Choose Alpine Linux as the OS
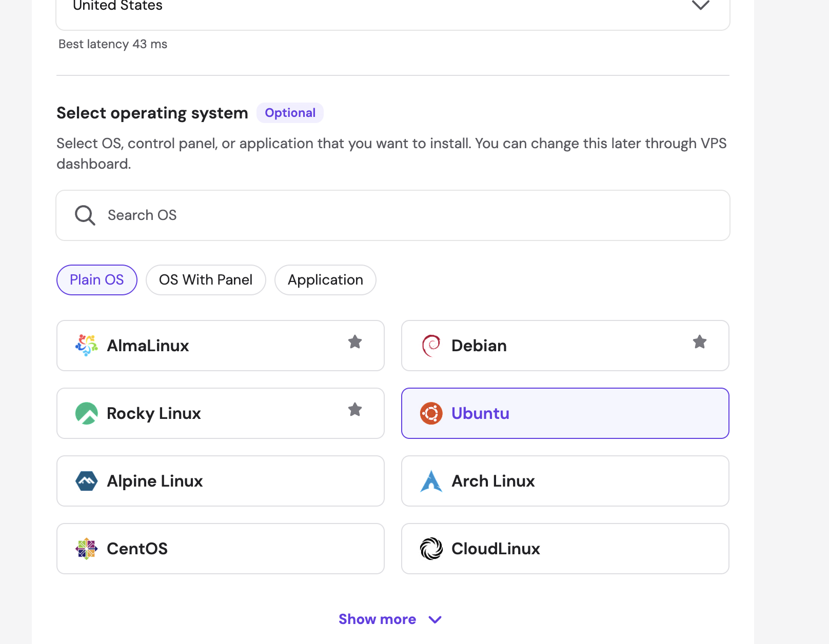Image resolution: width=829 pixels, height=644 pixels. point(221,481)
